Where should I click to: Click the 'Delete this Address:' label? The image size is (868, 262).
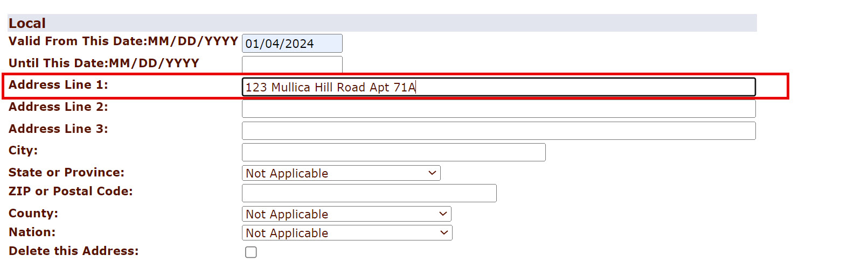(73, 251)
